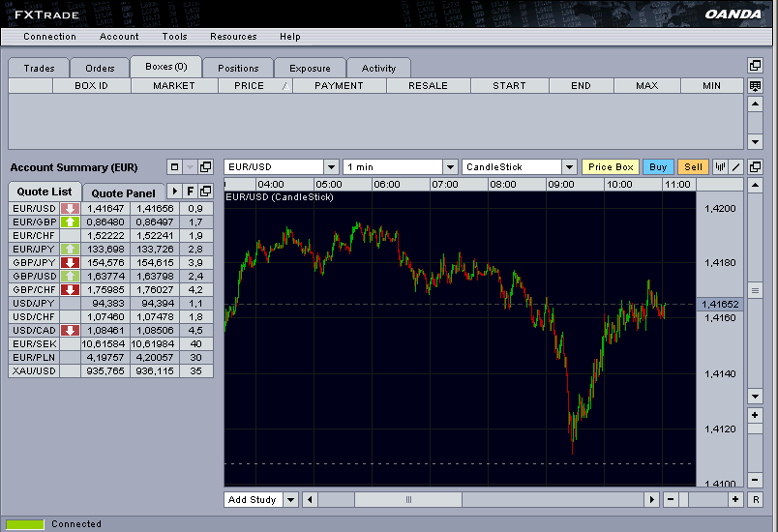Click the EUR/JPY up arrow indicator
The height and width of the screenshot is (532, 778).
[x=70, y=250]
